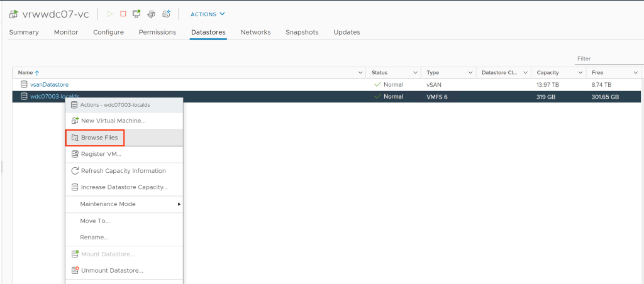Open the Status column filter dropdown
Viewport: 644px width, 284px height.
tap(415, 73)
